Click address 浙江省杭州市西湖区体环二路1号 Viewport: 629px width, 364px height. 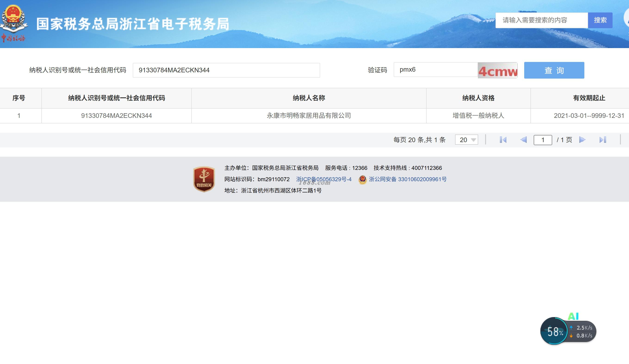coord(281,191)
